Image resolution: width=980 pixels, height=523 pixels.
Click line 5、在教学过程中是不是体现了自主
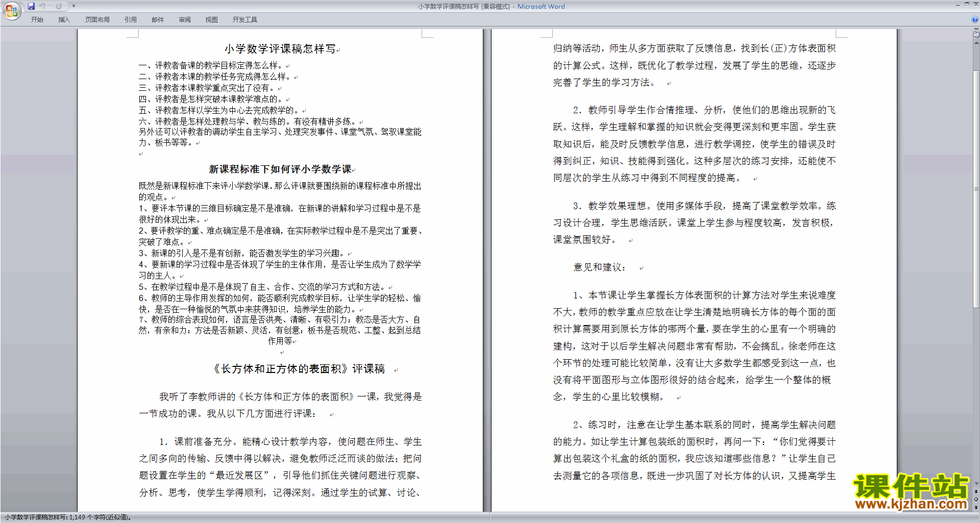click(x=263, y=287)
